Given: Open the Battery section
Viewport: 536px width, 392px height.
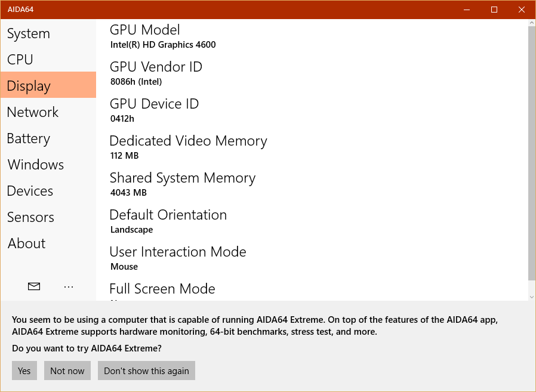Looking at the screenshot, I should tap(29, 138).
